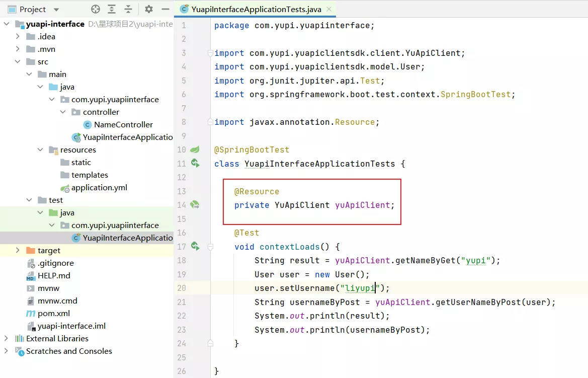
Task: Hide the Project panel with the minus icon
Action: point(165,10)
